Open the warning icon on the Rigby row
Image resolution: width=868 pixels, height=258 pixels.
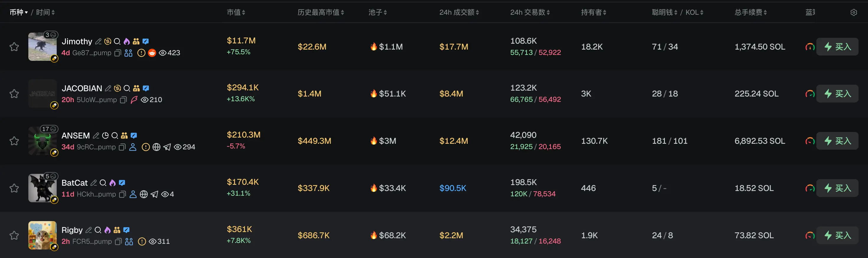[x=142, y=241]
